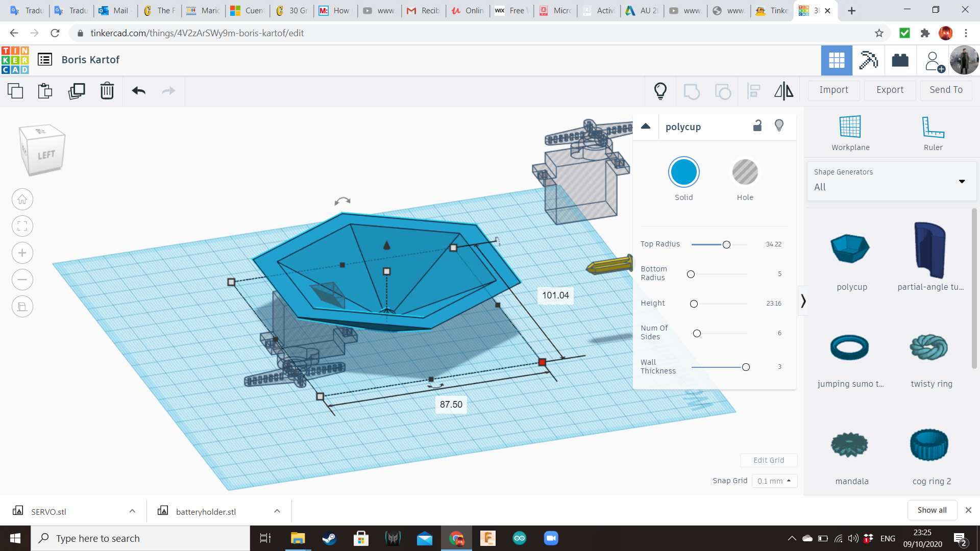Set shape to Solid

(x=683, y=172)
